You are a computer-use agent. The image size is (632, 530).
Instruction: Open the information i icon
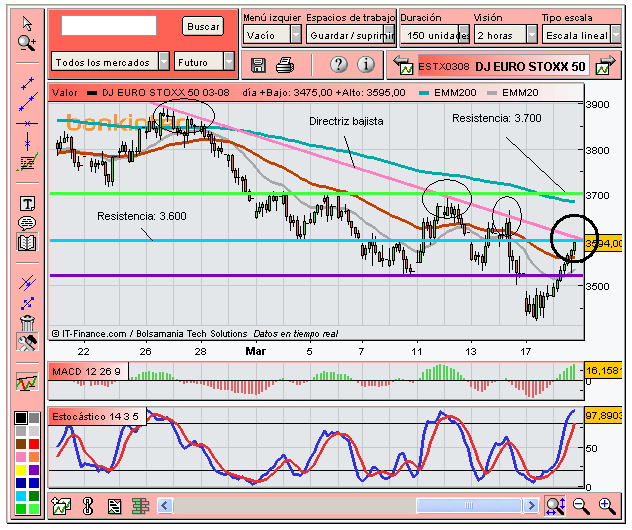point(366,64)
